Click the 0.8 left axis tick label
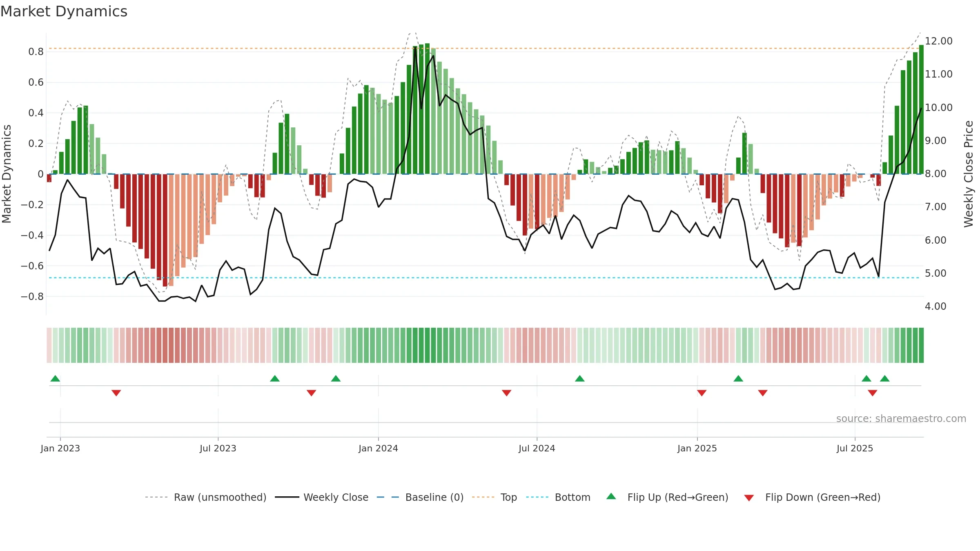The image size is (980, 551). click(x=36, y=52)
